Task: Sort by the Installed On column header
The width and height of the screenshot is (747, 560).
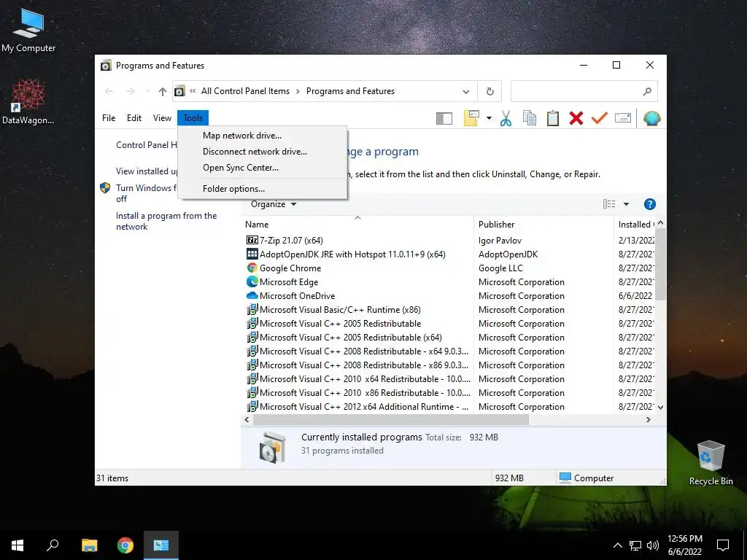Action: point(635,225)
